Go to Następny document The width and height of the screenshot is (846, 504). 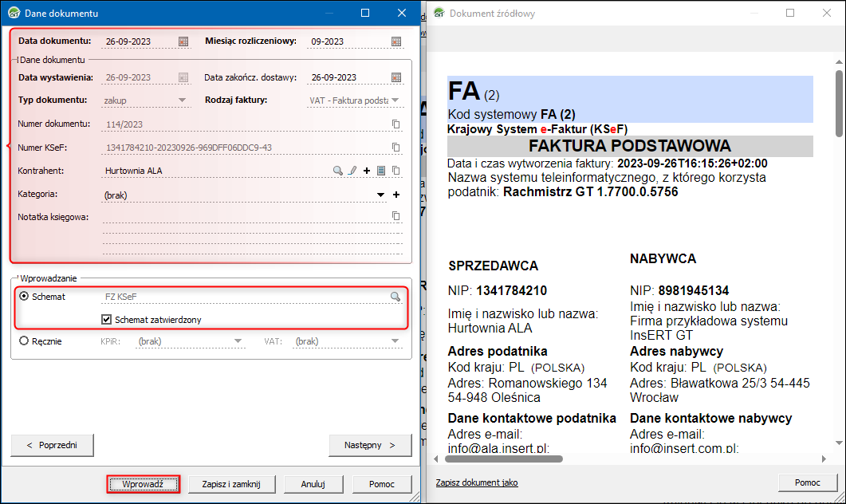coord(370,445)
